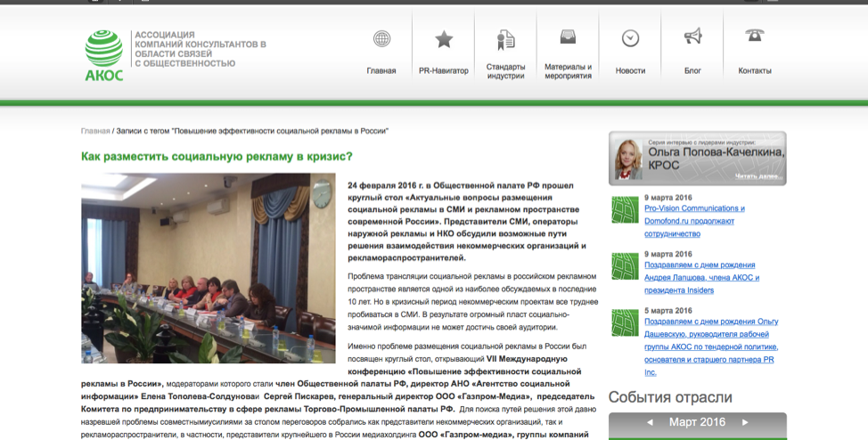Open article title Как разместить социальную рекламу
Screen dimensions: 868x440
tap(217, 157)
